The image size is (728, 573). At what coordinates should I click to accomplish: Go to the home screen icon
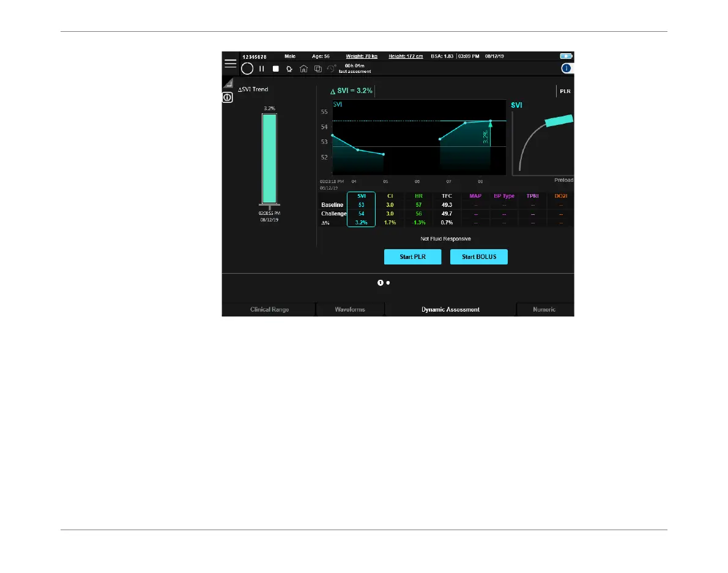303,69
